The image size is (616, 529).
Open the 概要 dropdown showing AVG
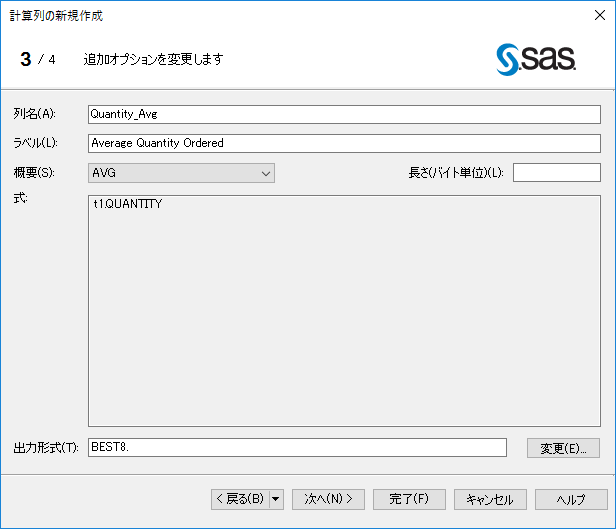coord(181,173)
